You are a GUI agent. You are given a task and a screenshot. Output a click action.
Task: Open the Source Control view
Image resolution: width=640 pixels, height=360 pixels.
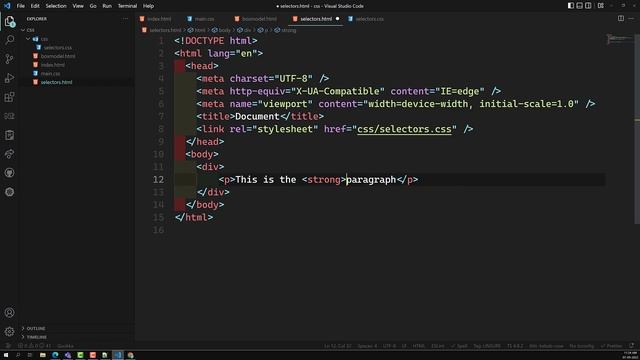9,59
